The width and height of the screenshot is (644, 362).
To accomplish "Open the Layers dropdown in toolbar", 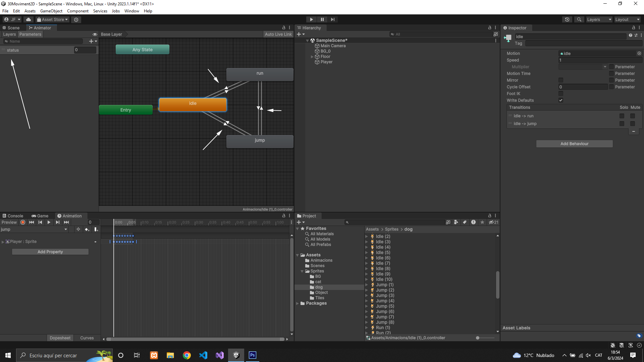I will point(599,19).
